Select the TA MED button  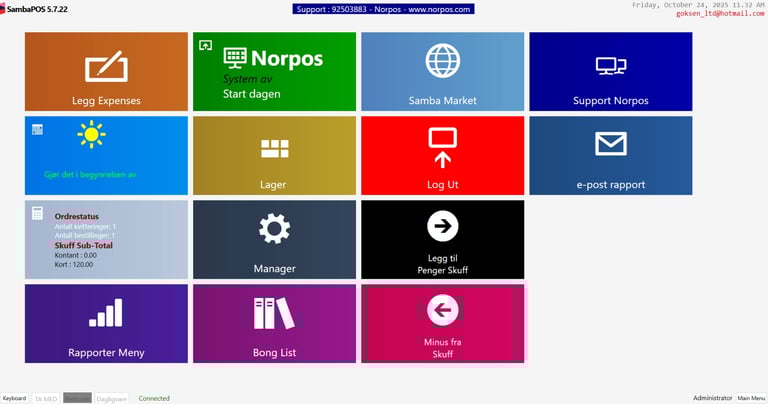coord(46,399)
